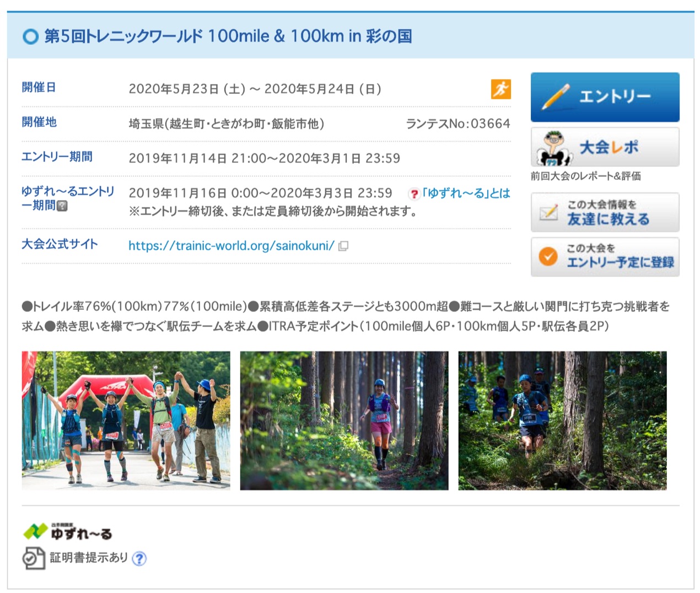Open the 大会レポ report button
The image size is (700, 593).
click(605, 147)
